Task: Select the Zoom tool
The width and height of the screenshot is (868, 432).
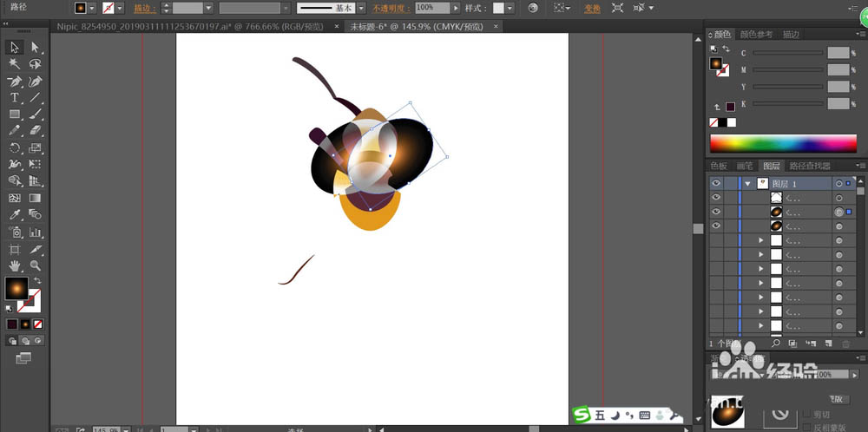Action: pyautogui.click(x=36, y=265)
